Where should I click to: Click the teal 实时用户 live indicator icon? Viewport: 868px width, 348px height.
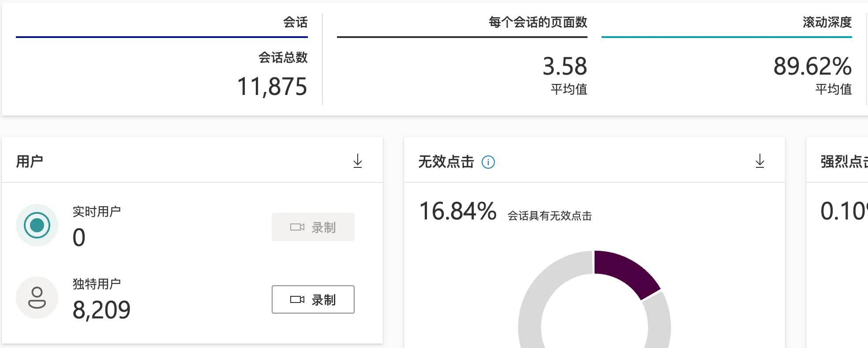(37, 225)
